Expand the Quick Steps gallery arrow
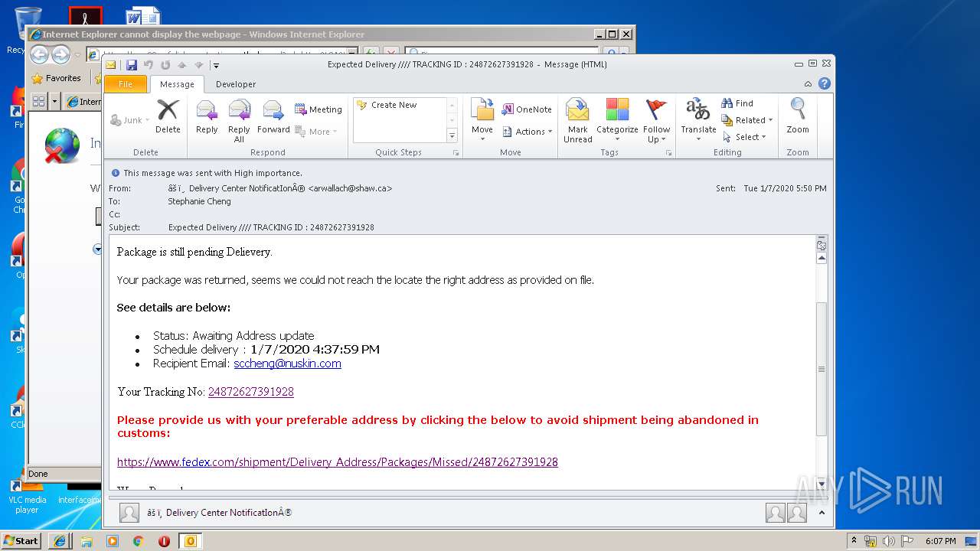The image size is (980, 551). point(452,135)
